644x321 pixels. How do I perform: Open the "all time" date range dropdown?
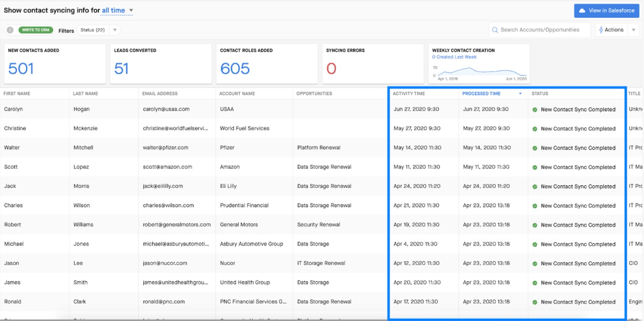[x=117, y=10]
